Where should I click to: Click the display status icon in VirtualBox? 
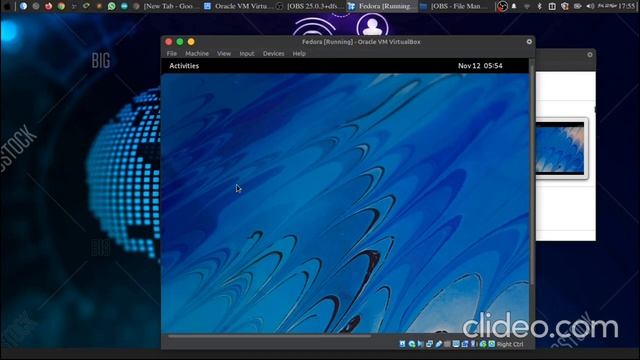click(x=456, y=344)
